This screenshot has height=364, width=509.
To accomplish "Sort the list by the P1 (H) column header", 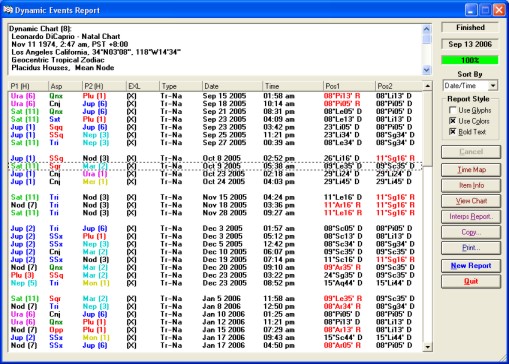I will point(28,86).
